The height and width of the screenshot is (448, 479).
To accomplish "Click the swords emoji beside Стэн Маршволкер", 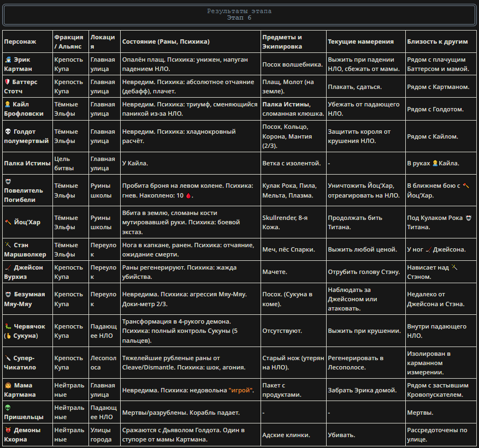I will click(8, 245).
